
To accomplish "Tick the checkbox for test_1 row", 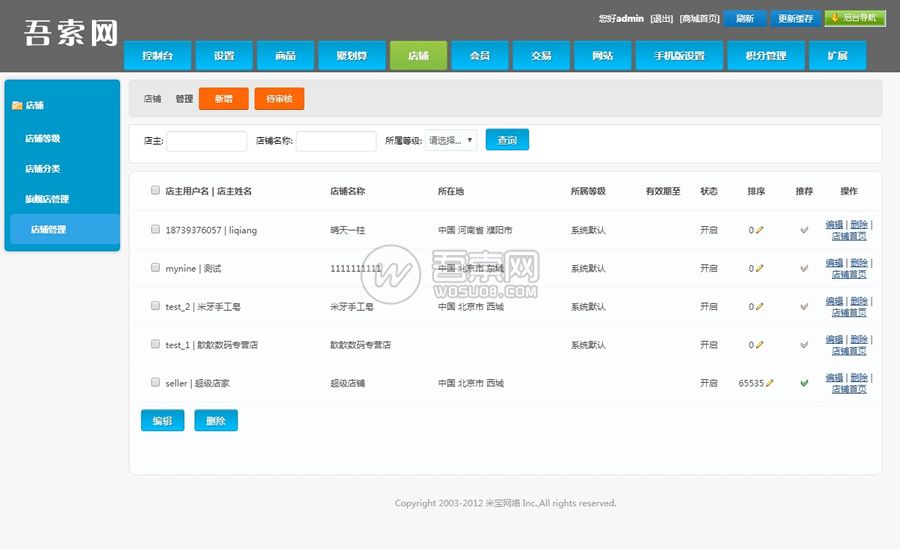I will [155, 344].
